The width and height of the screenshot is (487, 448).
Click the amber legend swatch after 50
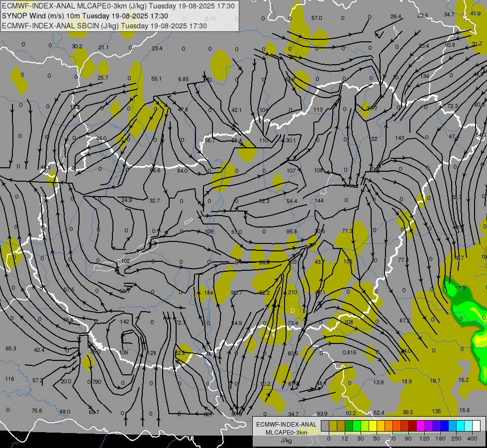381,426
